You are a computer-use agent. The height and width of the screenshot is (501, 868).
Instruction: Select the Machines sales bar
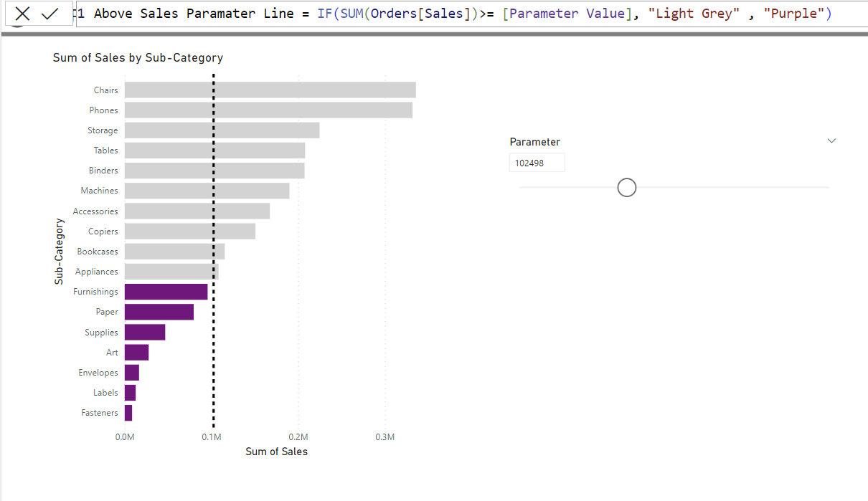(x=207, y=191)
